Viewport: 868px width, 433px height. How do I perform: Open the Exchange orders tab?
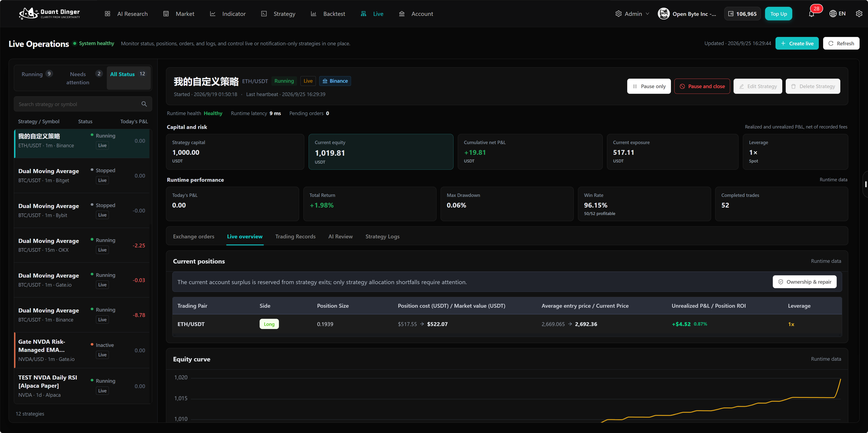(193, 236)
